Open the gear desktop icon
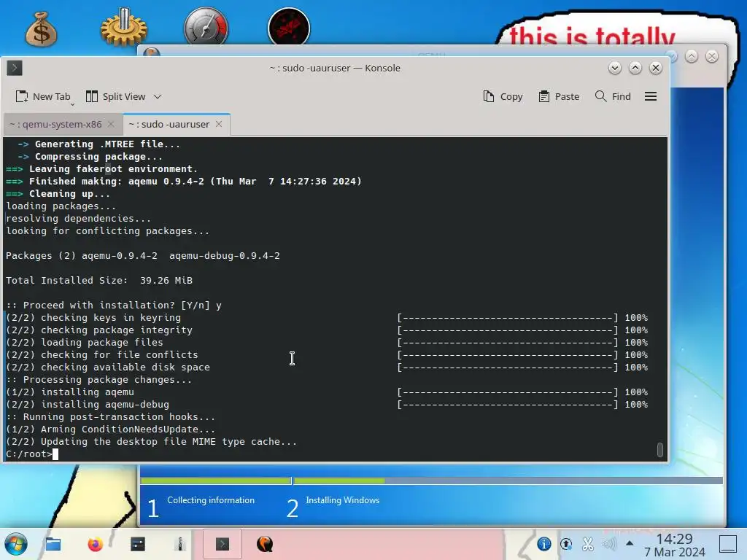The width and height of the screenshot is (747, 560). point(124,27)
